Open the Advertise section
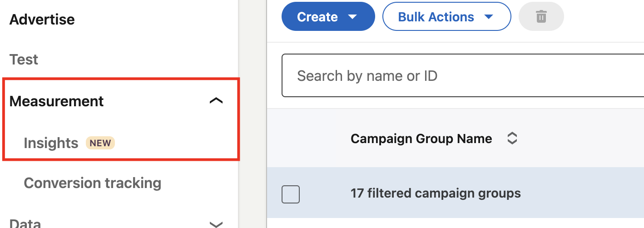This screenshot has height=228, width=644. click(42, 20)
